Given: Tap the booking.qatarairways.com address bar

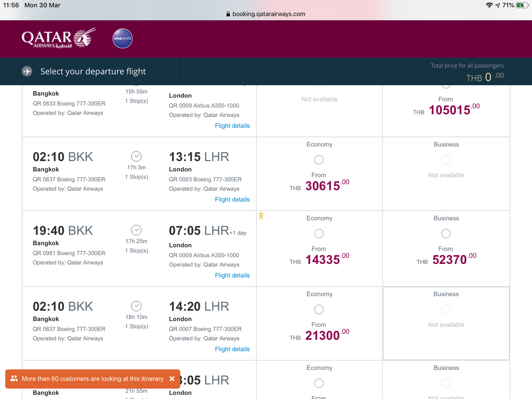Looking at the screenshot, I should pos(266,14).
